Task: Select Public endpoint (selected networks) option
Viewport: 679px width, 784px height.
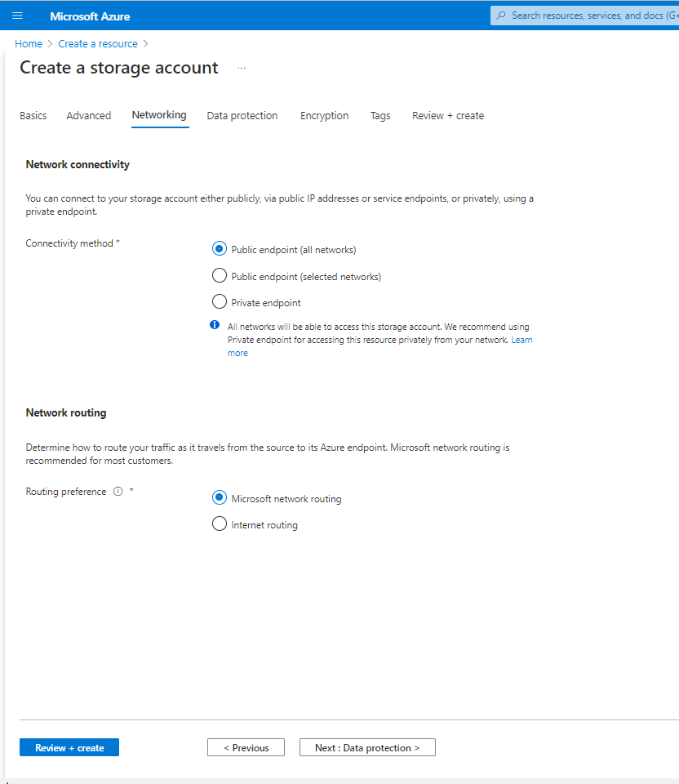Action: click(219, 276)
